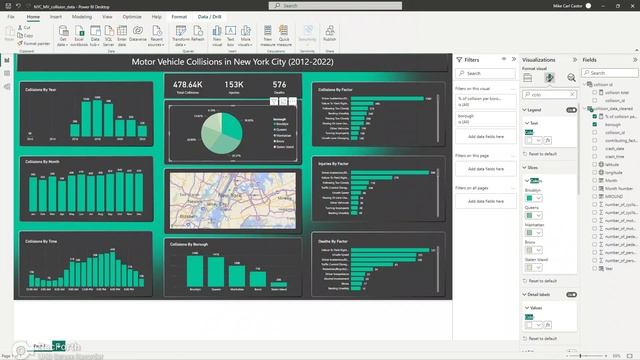Click in the Fields pane search box
Screen dimensions: 640x360
click(x=610, y=73)
